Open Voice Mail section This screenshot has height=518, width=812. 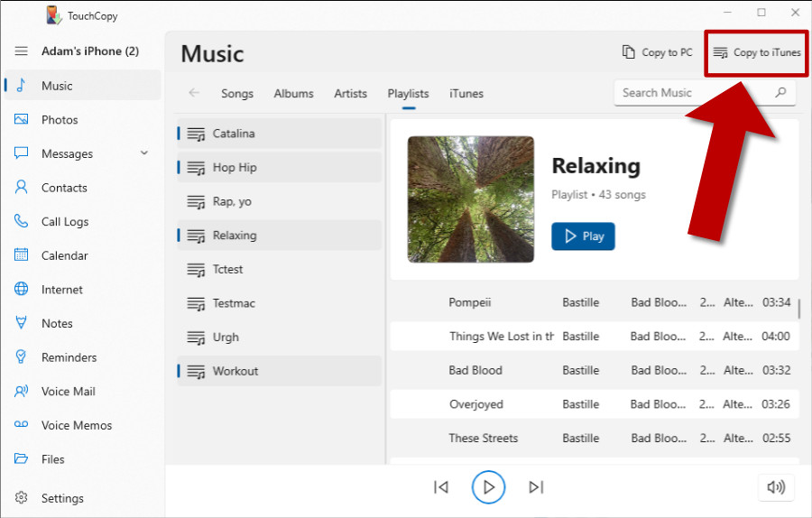[x=83, y=391]
